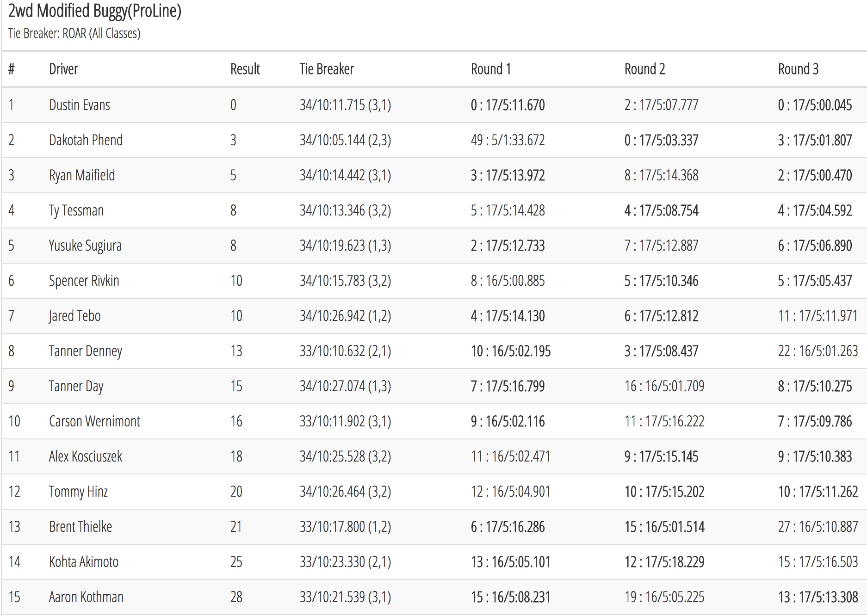Click Round 3 result 3 : 17/5:01.807

(x=815, y=140)
